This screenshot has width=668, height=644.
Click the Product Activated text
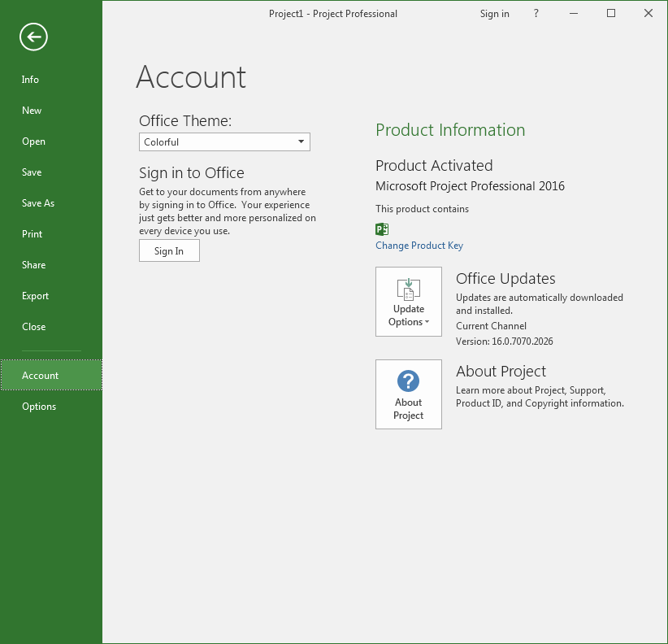[x=434, y=165]
